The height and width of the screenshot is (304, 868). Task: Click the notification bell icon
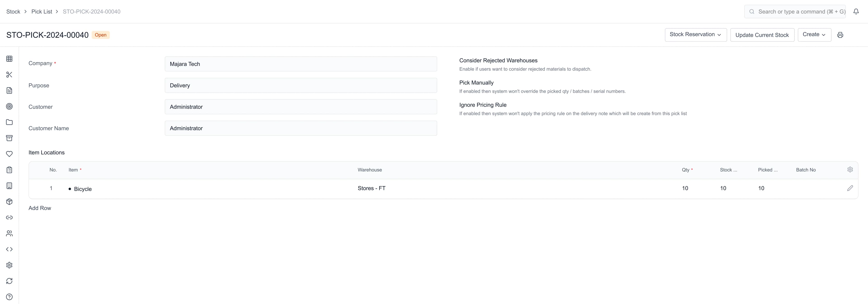point(856,11)
